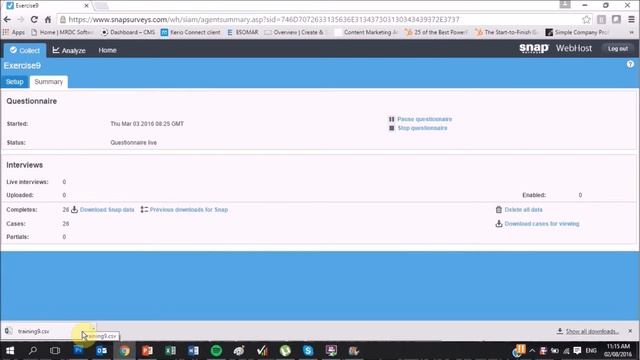Screen dimensions: 640x360
Task: Open Task View in the taskbar
Action: click(55, 351)
